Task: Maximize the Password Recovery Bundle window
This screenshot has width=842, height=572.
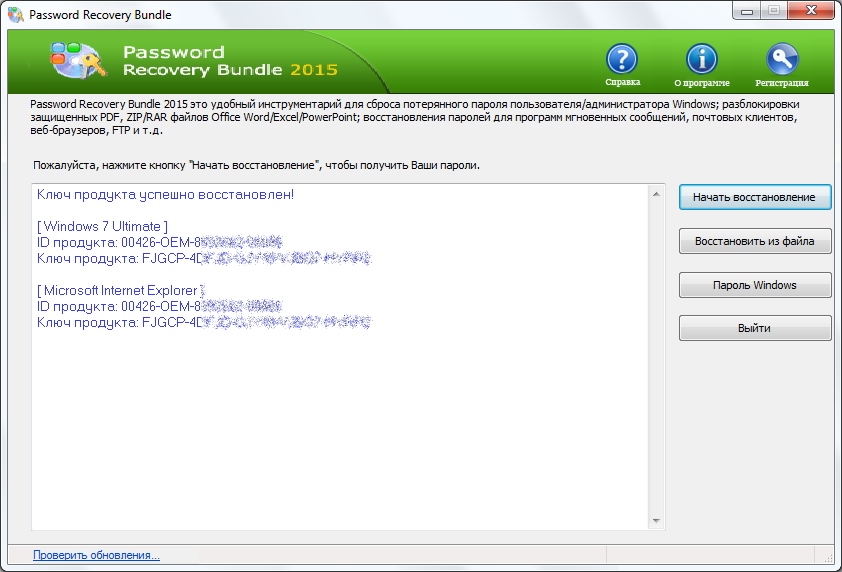Action: 773,13
